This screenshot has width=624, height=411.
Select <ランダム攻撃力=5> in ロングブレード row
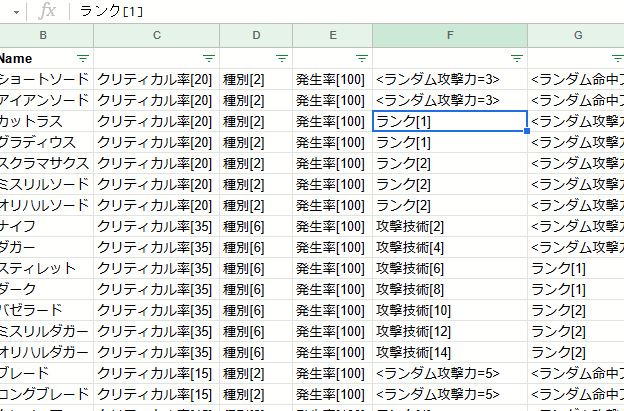tap(450, 394)
